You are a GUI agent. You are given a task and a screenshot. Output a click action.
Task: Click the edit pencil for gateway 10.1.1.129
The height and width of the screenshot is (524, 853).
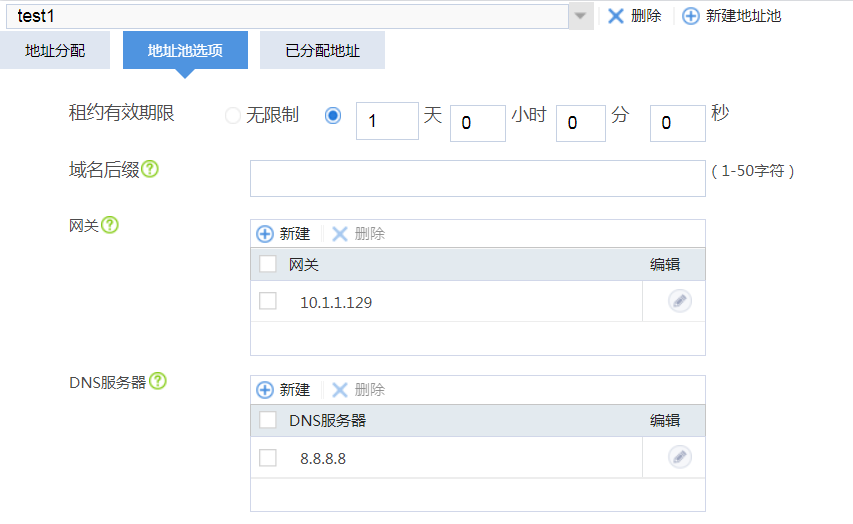click(x=680, y=301)
